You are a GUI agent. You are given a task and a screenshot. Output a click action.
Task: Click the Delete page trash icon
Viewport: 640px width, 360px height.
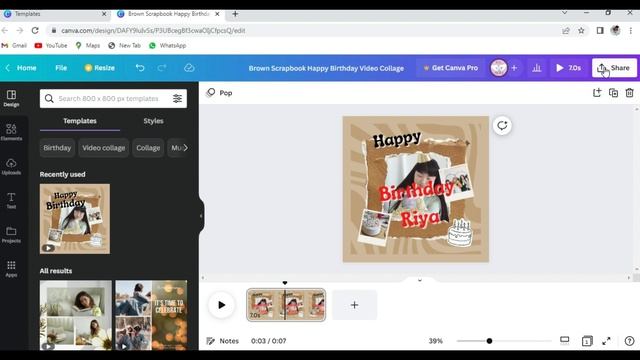[629, 93]
